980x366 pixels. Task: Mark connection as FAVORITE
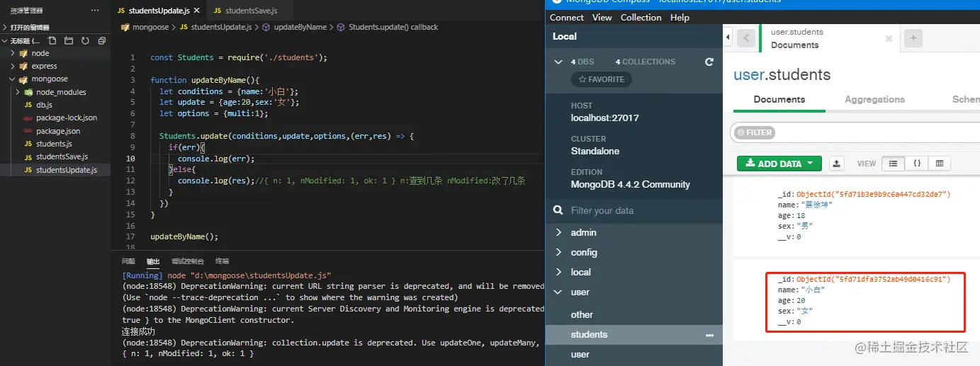pos(602,79)
